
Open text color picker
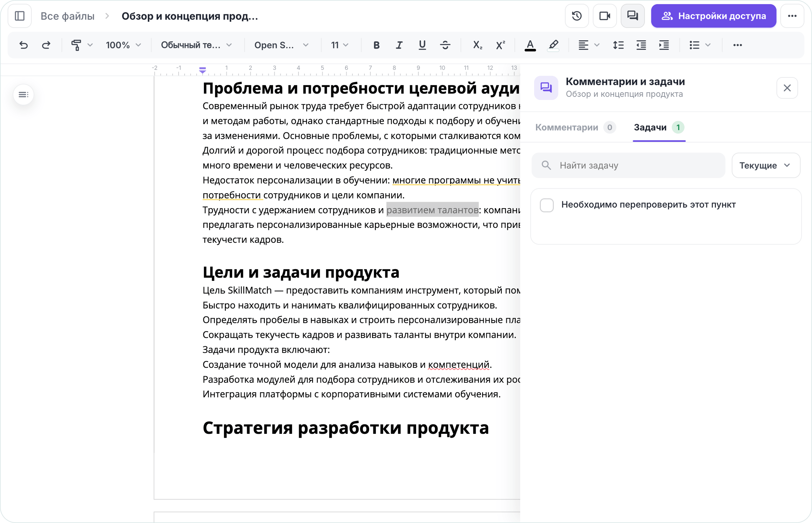pyautogui.click(x=530, y=45)
